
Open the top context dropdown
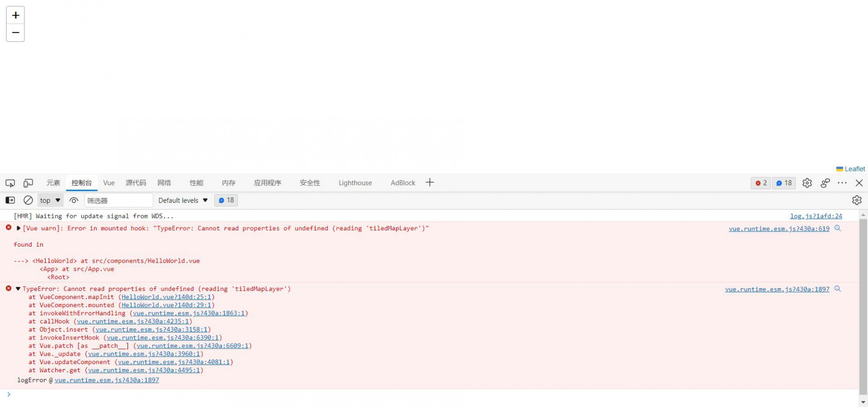[x=50, y=200]
